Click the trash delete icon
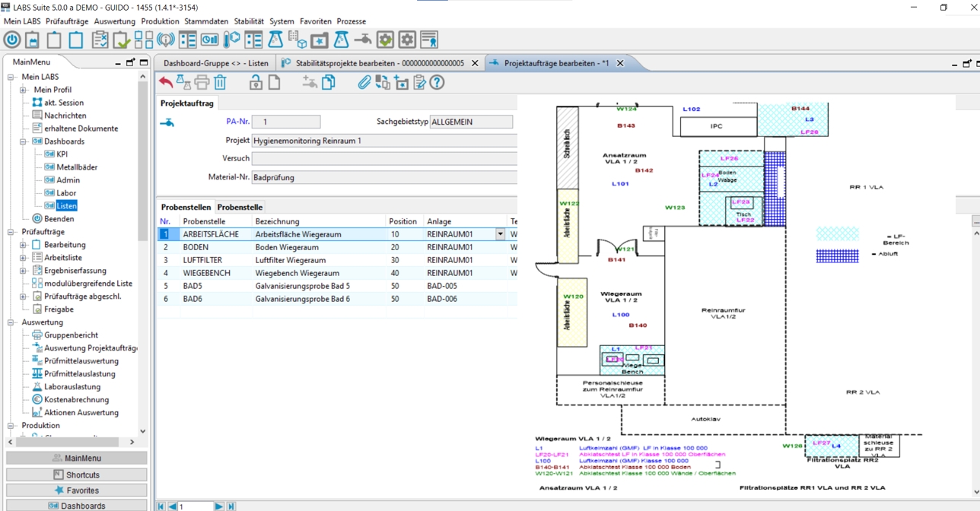The image size is (980, 511). point(220,82)
